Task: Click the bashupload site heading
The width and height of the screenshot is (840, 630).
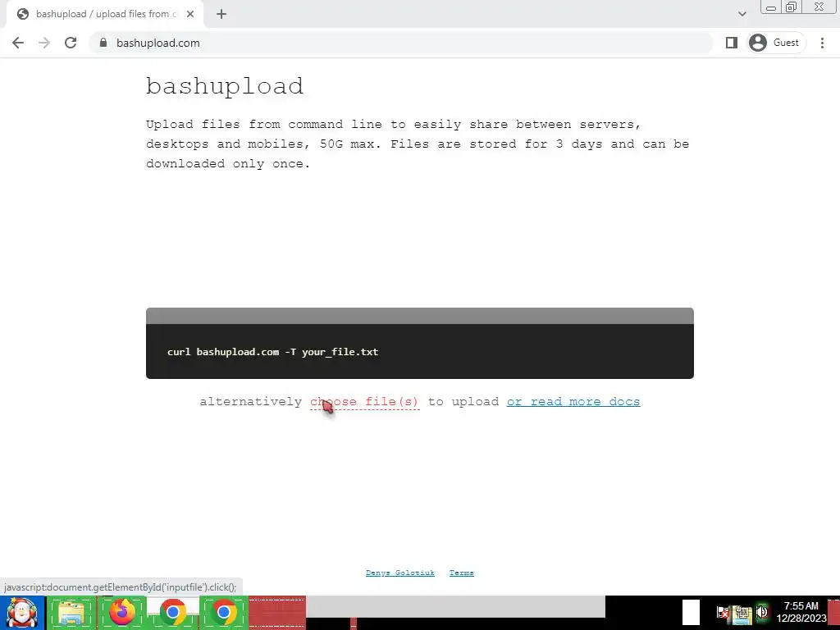Action: (x=225, y=86)
